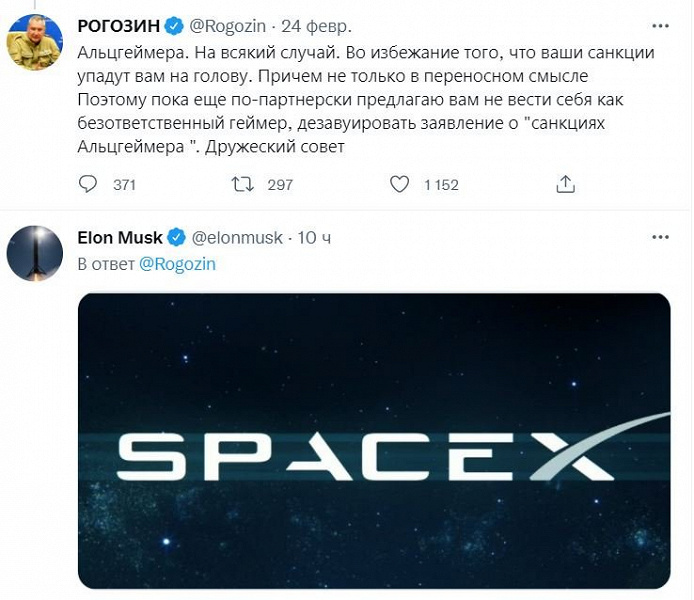Image resolution: width=694 pixels, height=600 pixels.
Task: Open the '10 ч' reply timestamp
Action: (x=314, y=238)
